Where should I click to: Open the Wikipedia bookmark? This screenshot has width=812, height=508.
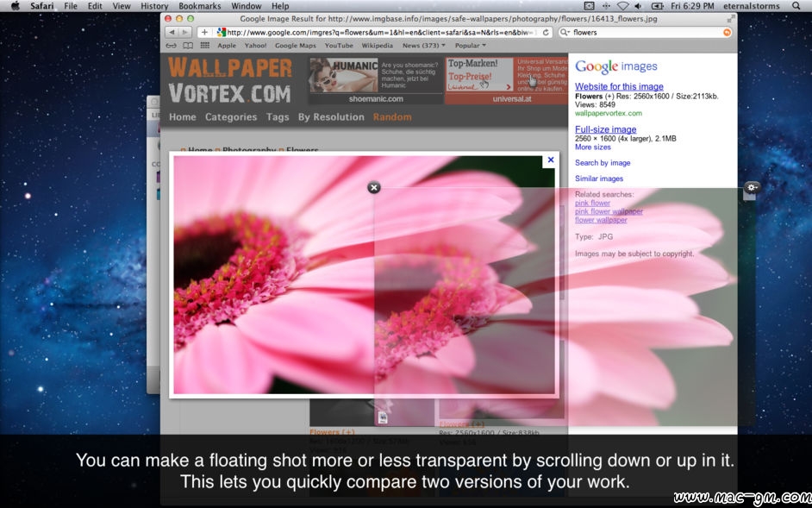pyautogui.click(x=378, y=46)
